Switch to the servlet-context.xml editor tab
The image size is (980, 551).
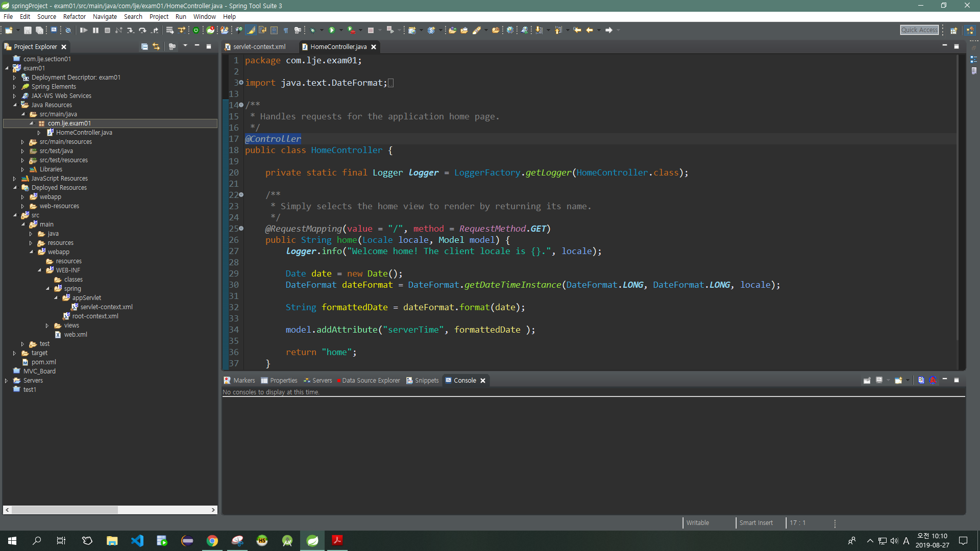click(259, 46)
